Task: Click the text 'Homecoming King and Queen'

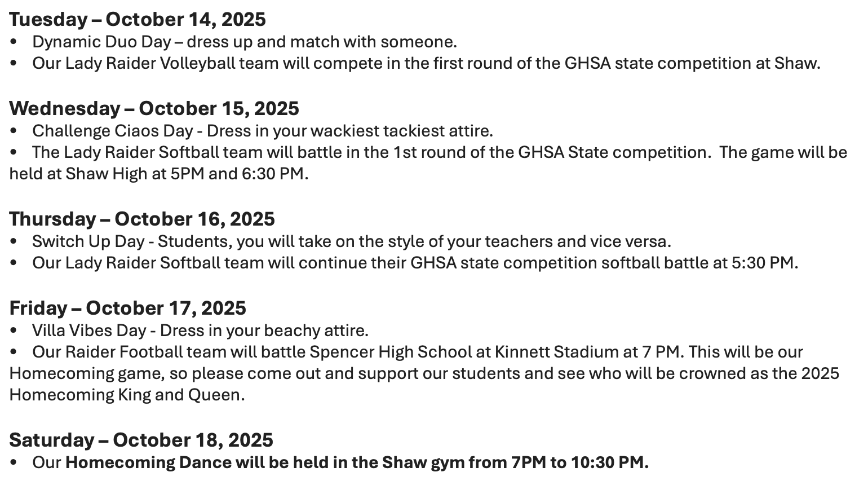Action: 127,395
